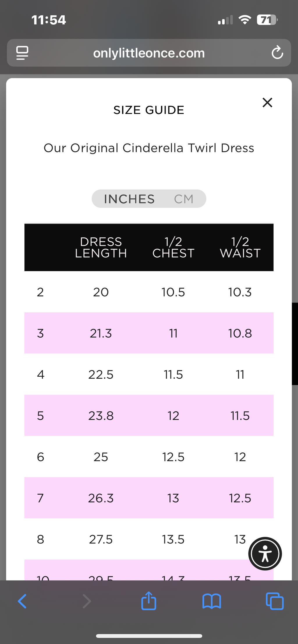This screenshot has width=298, height=644.
Task: Open the page format reader icon
Action: [x=22, y=53]
